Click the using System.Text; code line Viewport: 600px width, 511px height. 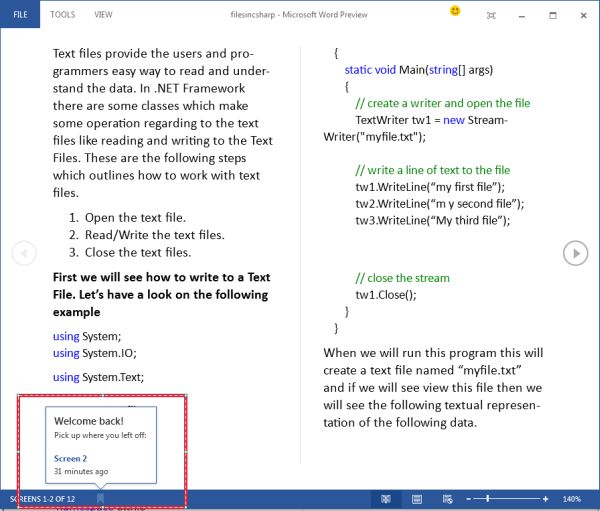tap(98, 377)
